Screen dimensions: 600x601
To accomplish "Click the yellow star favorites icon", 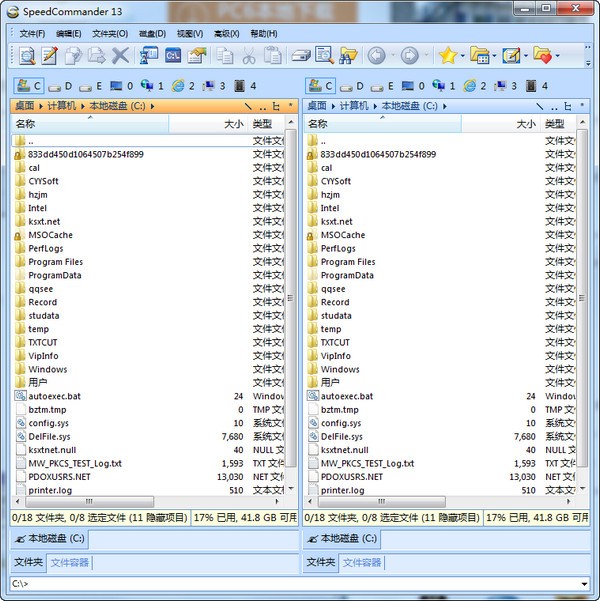I will [x=447, y=56].
